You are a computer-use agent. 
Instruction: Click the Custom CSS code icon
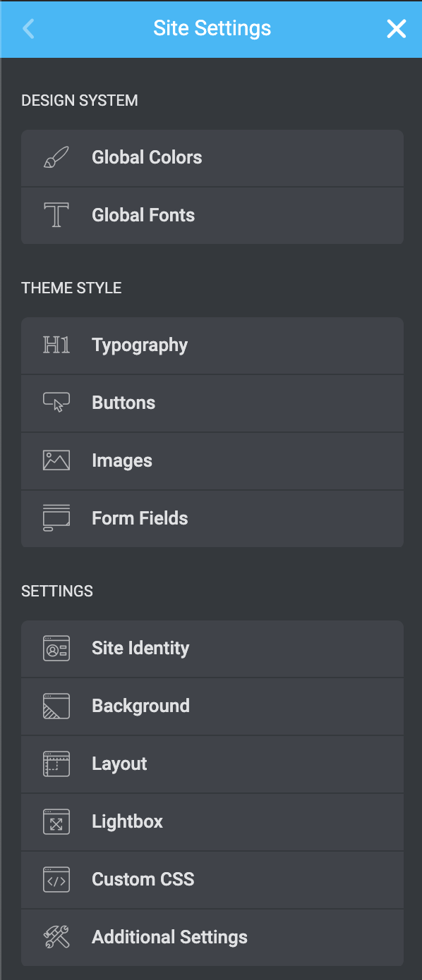56,880
